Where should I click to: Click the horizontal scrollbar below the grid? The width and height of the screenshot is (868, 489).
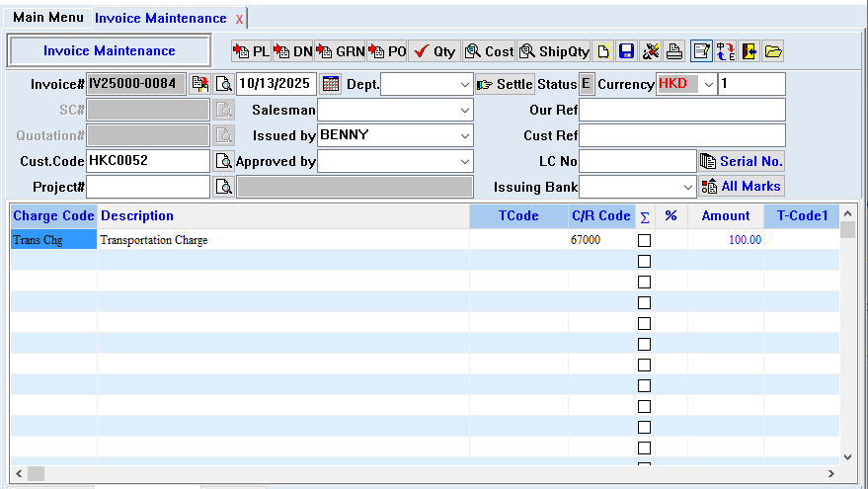click(x=425, y=473)
